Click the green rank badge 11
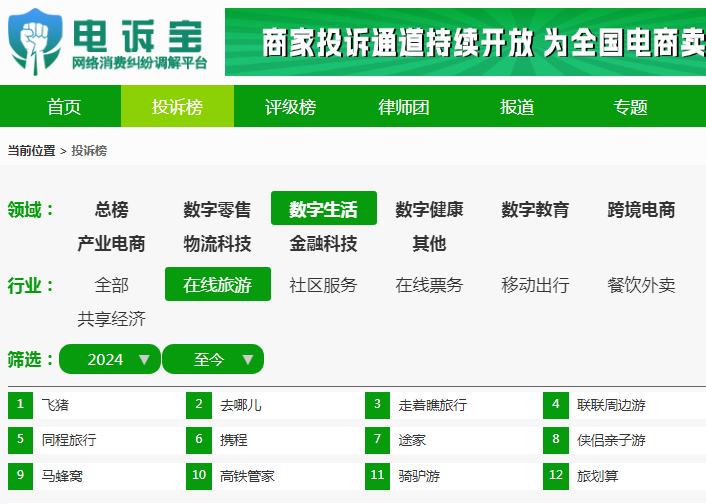This screenshot has height=504, width=706. (x=377, y=476)
